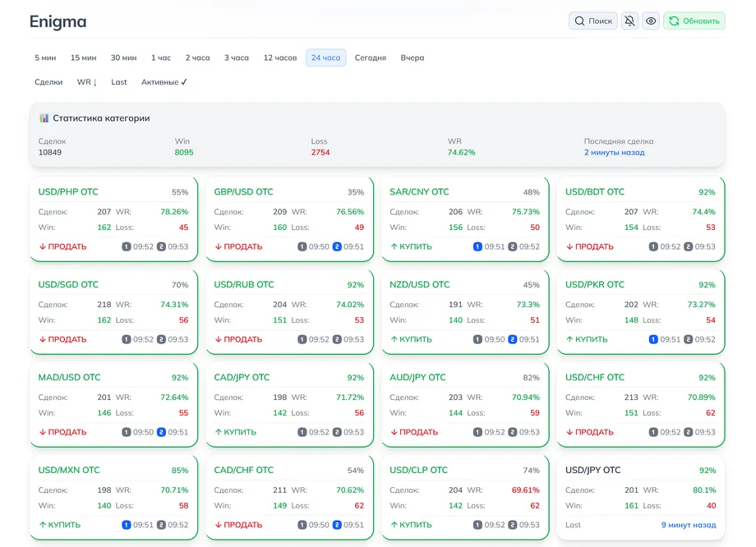The height and width of the screenshot is (547, 756).
Task: Click the Обновить refresh button
Action: click(694, 21)
